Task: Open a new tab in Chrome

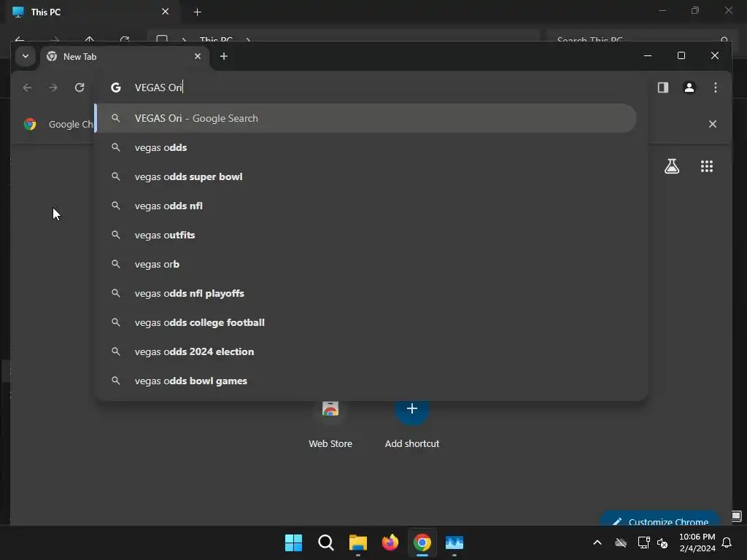Action: point(223,56)
